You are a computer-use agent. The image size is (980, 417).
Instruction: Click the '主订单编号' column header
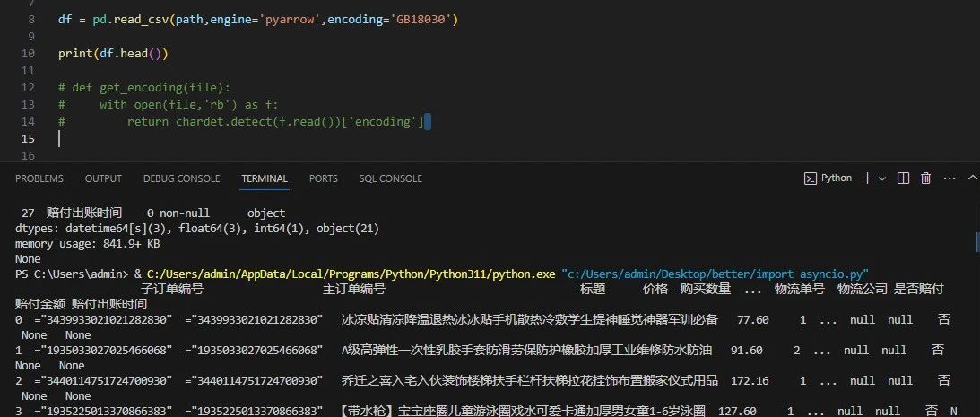354,289
